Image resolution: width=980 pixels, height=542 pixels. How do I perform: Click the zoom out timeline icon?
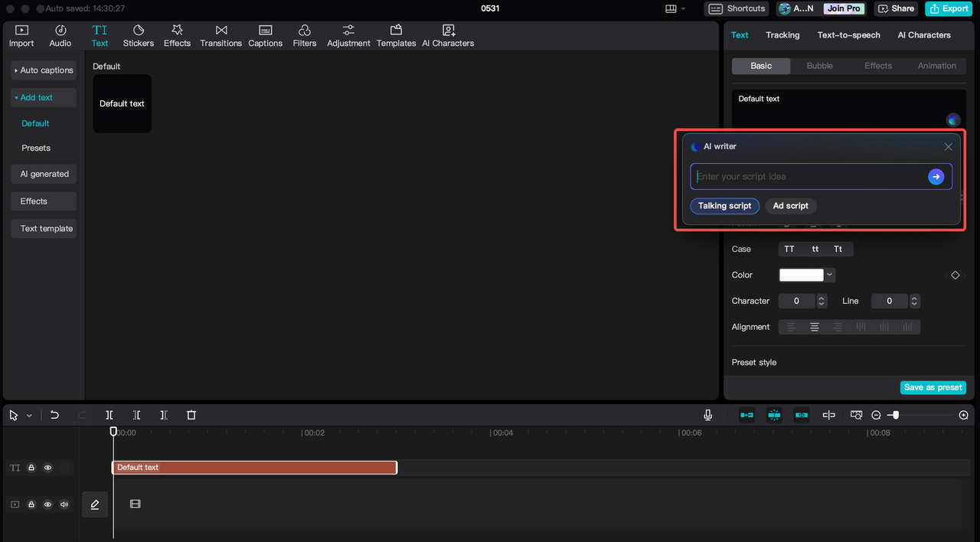(877, 415)
